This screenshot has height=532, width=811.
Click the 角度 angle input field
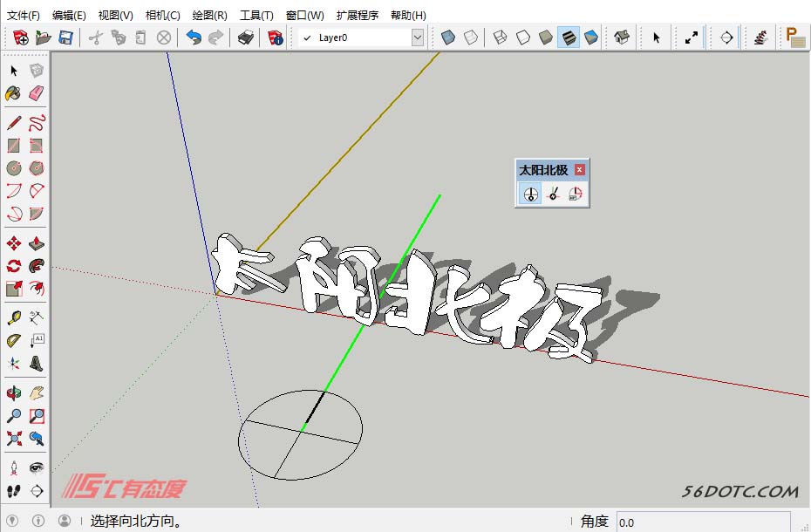pos(711,522)
